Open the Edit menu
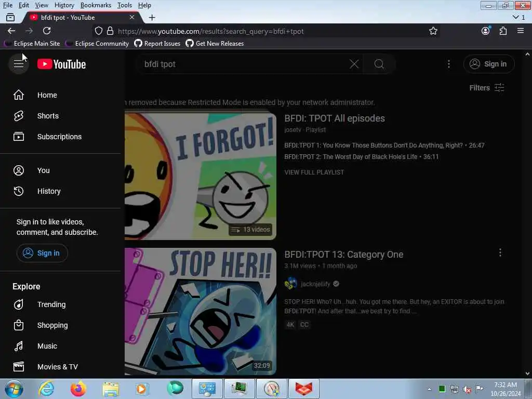 (x=24, y=5)
